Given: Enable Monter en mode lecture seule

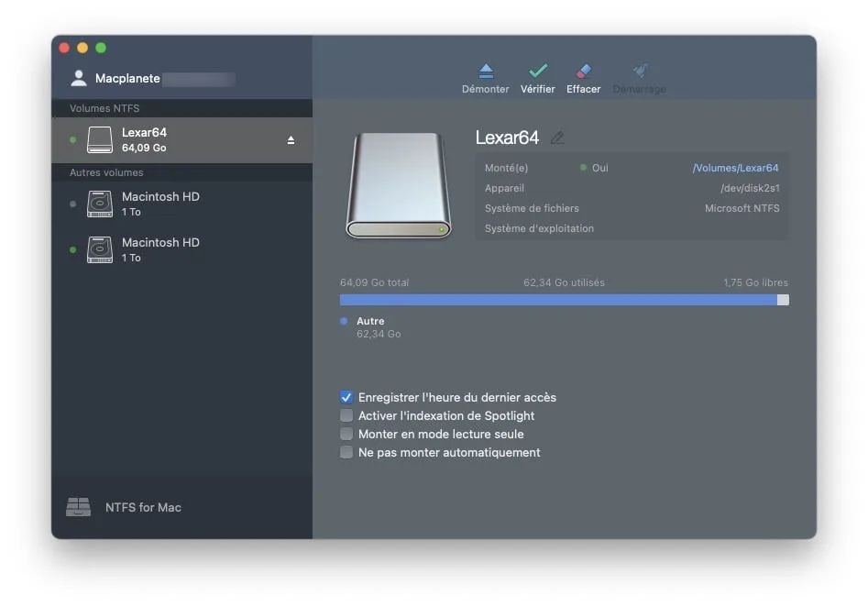Looking at the screenshot, I should (346, 434).
